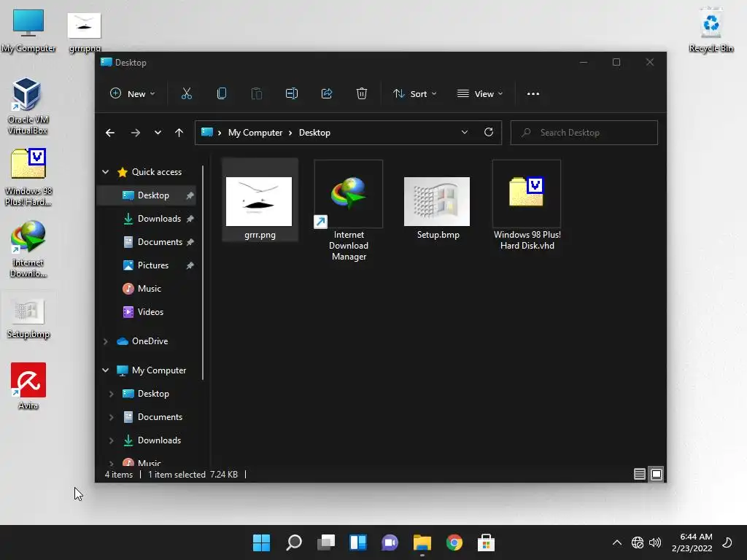
Task: Select the Avira desktop shortcut
Action: 28,386
